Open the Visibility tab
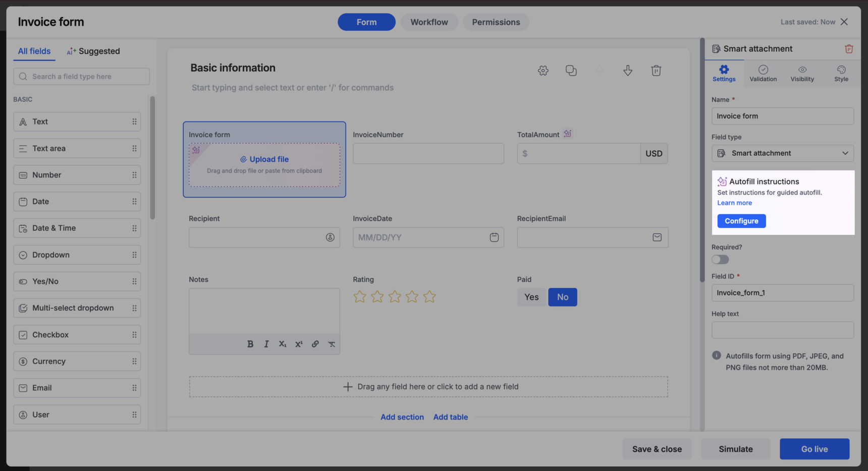 click(x=802, y=73)
